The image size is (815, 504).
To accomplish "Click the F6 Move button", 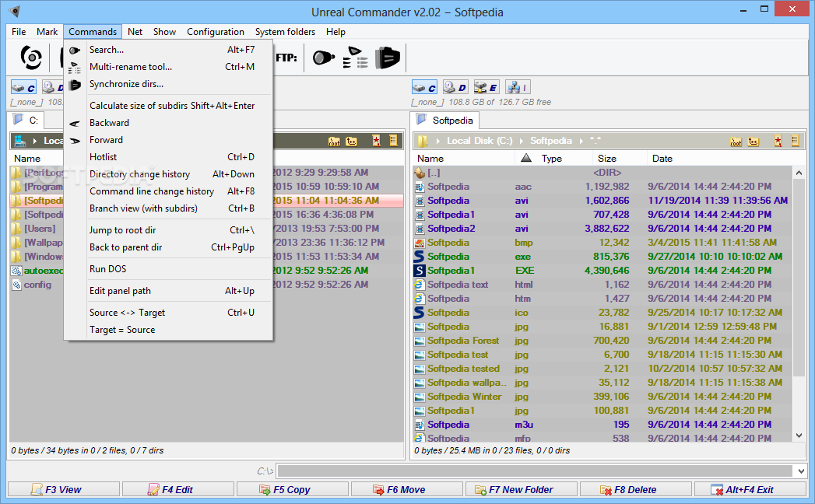I will coord(406,489).
